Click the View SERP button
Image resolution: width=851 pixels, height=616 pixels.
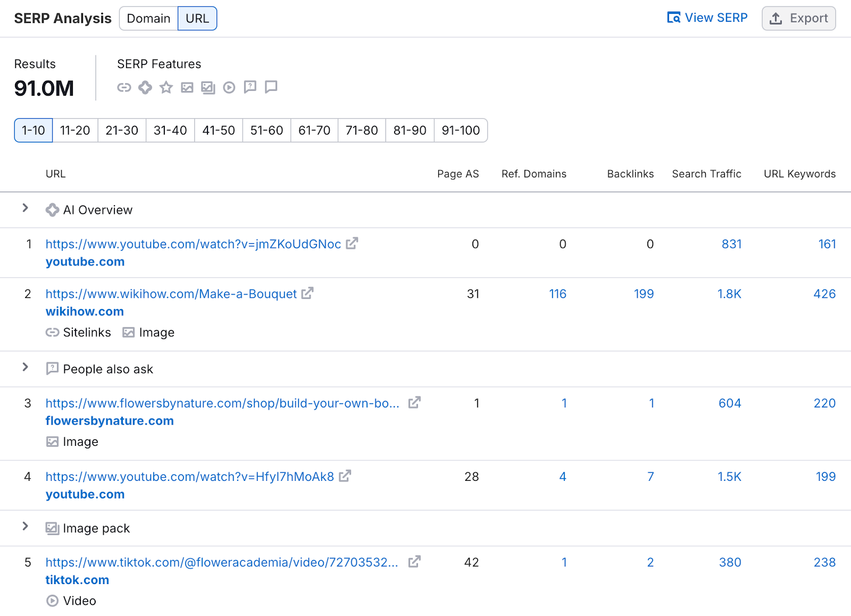click(707, 18)
